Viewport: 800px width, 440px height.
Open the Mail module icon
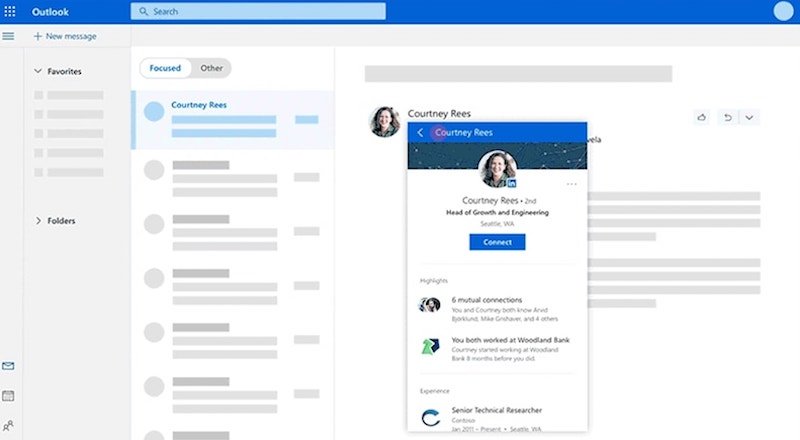point(8,366)
